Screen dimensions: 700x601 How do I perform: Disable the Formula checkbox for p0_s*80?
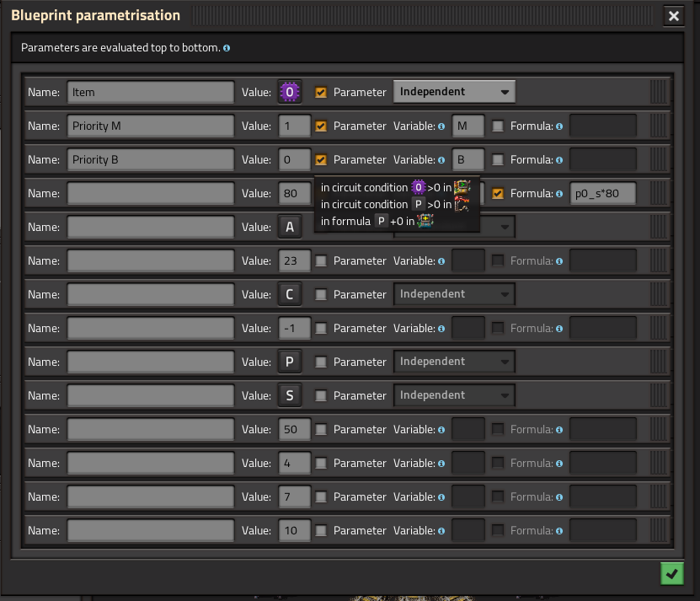click(x=497, y=194)
